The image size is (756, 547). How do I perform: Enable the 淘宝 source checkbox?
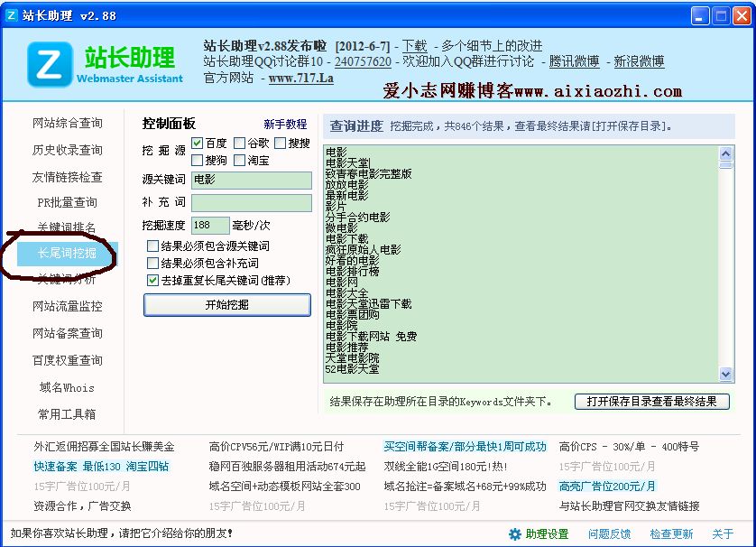click(x=239, y=160)
